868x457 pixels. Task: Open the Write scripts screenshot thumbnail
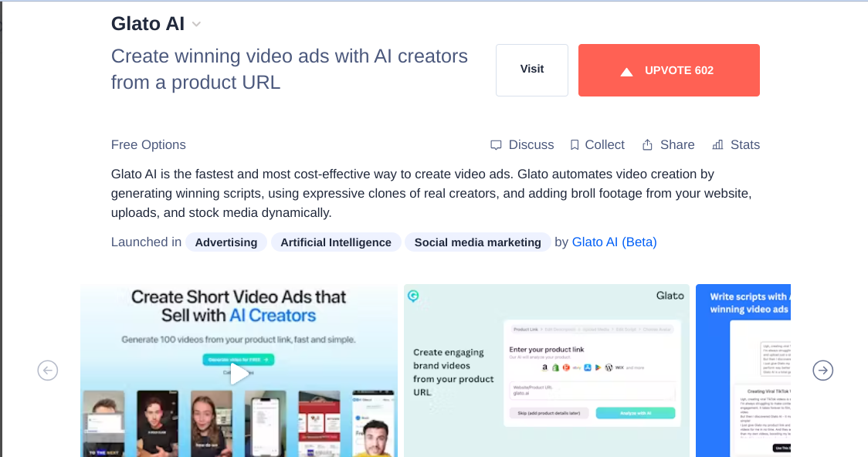tap(743, 371)
